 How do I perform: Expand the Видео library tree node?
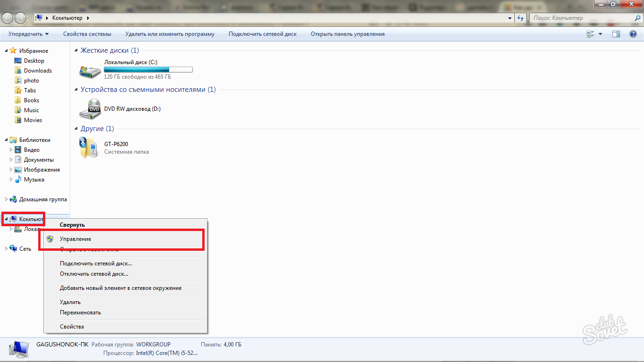11,150
